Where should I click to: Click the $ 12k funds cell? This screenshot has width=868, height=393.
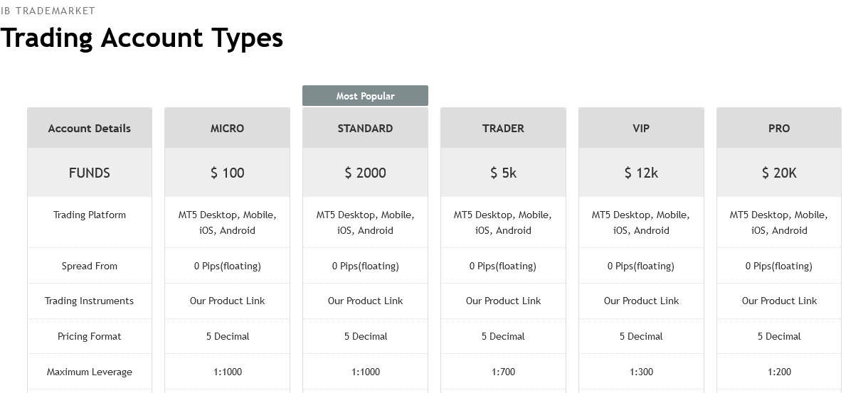coord(641,173)
